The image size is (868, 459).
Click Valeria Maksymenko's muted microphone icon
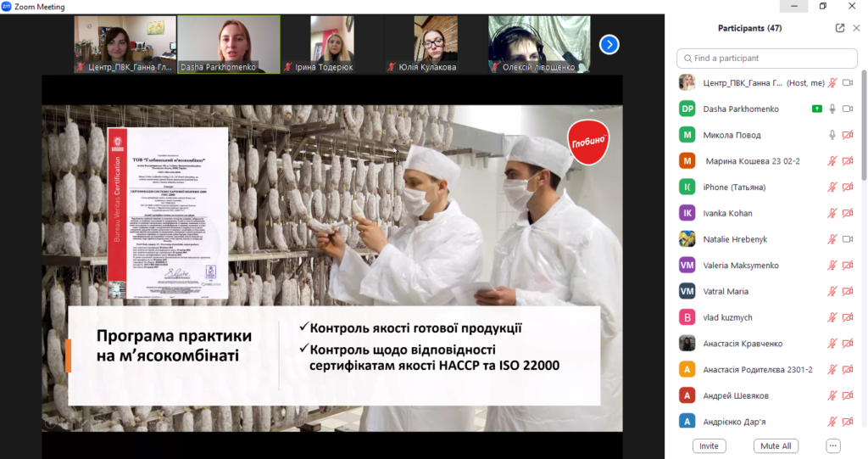[832, 266]
